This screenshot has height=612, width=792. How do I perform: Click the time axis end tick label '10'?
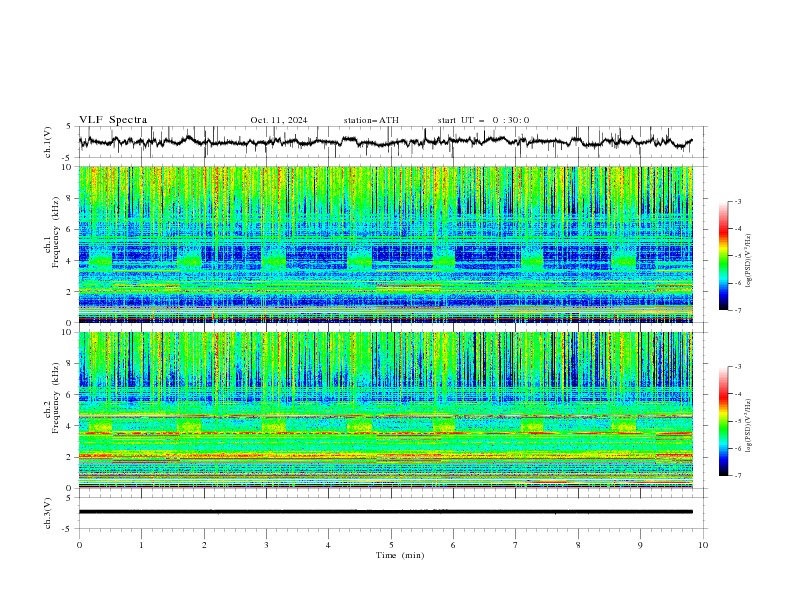click(703, 545)
